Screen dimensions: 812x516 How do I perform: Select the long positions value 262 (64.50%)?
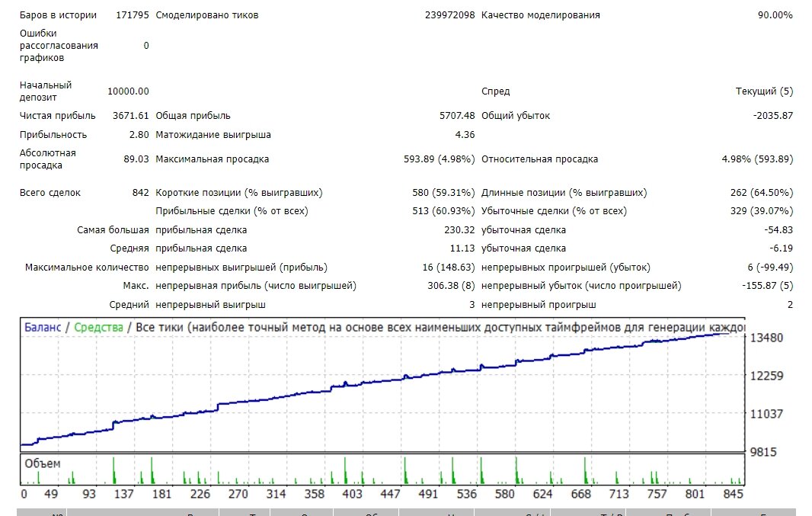pyautogui.click(x=762, y=193)
